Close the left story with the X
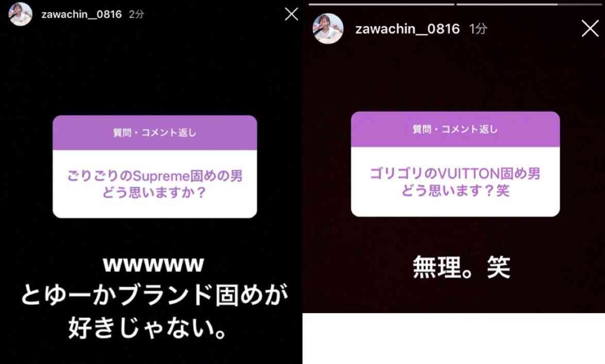 [x=291, y=14]
